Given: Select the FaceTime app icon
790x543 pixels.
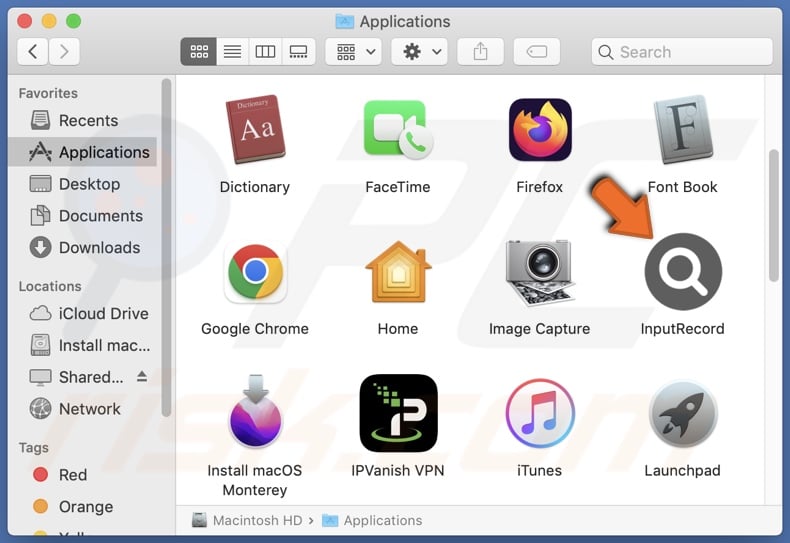Looking at the screenshot, I should tap(398, 129).
